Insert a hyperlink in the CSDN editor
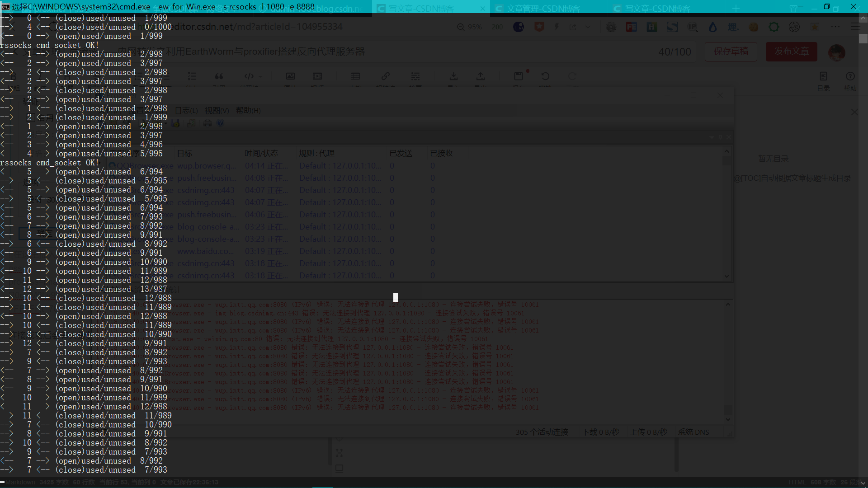868x488 pixels. [385, 76]
